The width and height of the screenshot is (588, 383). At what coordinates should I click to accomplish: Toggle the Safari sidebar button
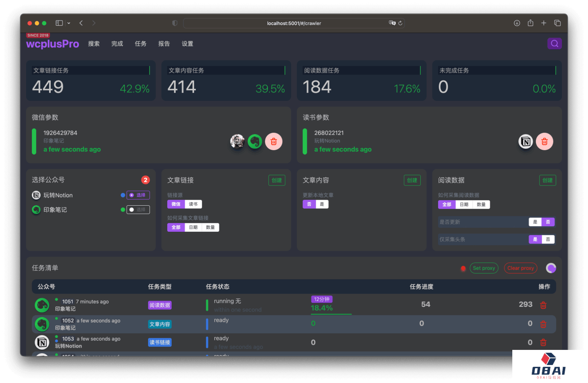[x=59, y=23]
